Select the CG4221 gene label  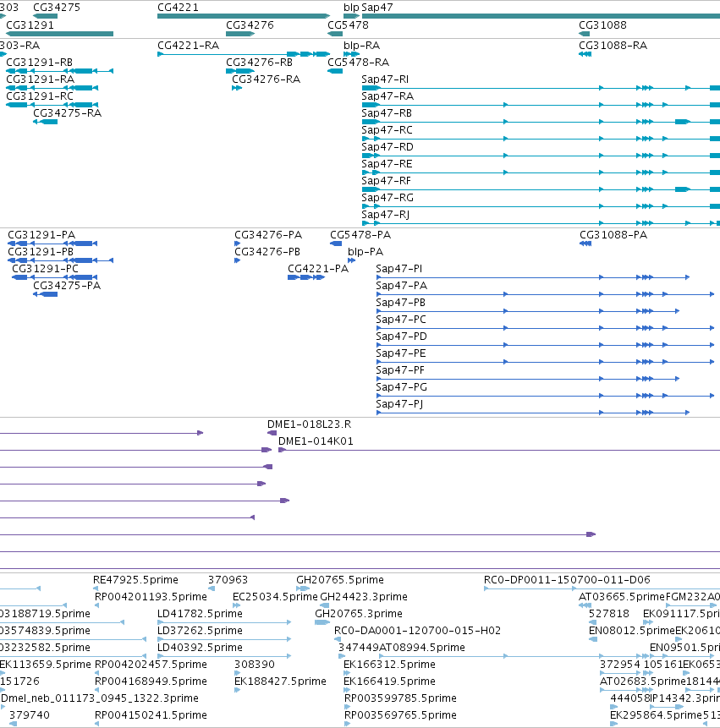(x=178, y=8)
